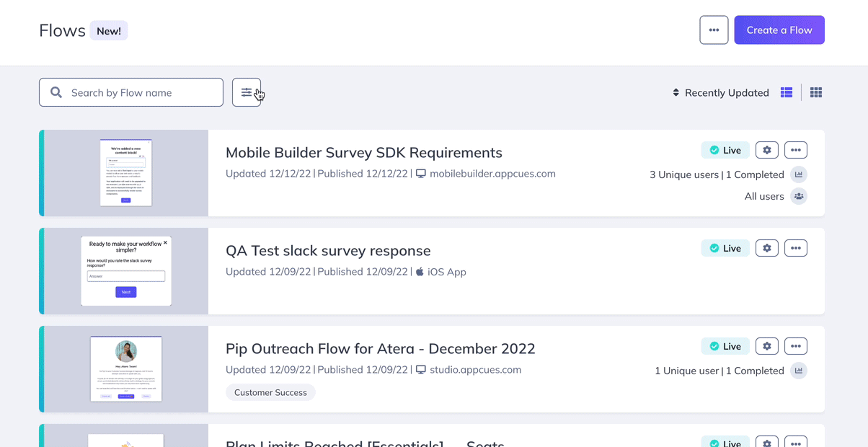Open settings gear for QA Test slack survey

click(x=767, y=248)
